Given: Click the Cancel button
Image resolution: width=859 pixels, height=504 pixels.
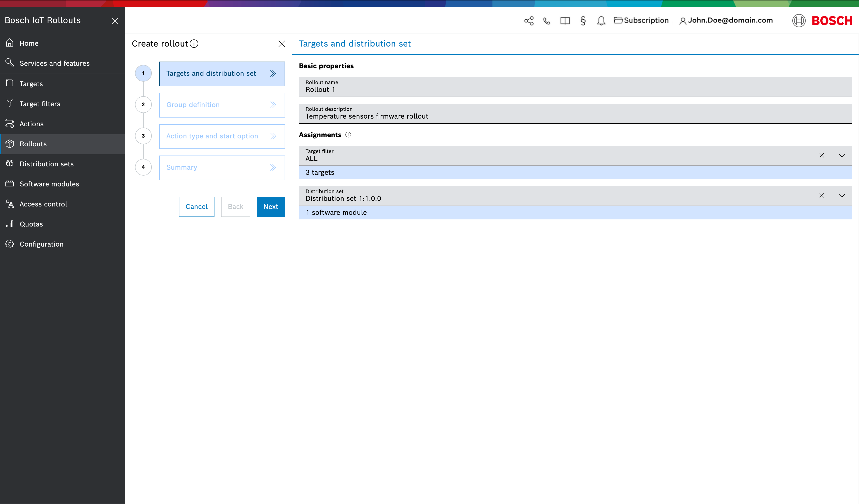Looking at the screenshot, I should point(196,206).
